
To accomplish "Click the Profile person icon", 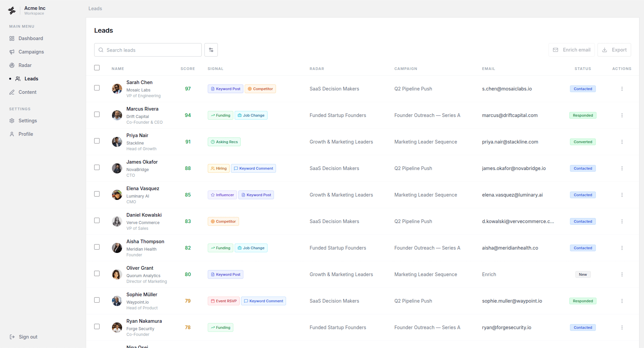I will (x=12, y=134).
